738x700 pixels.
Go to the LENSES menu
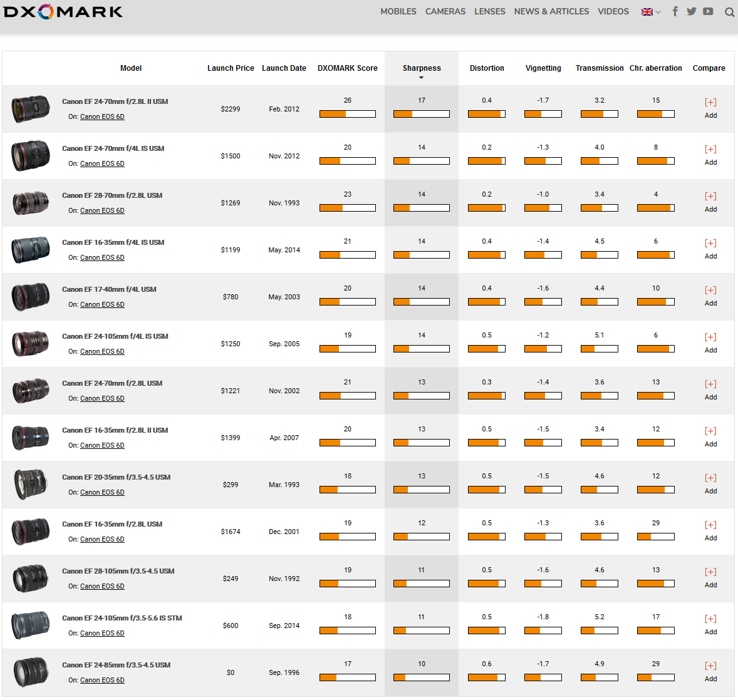(x=489, y=11)
